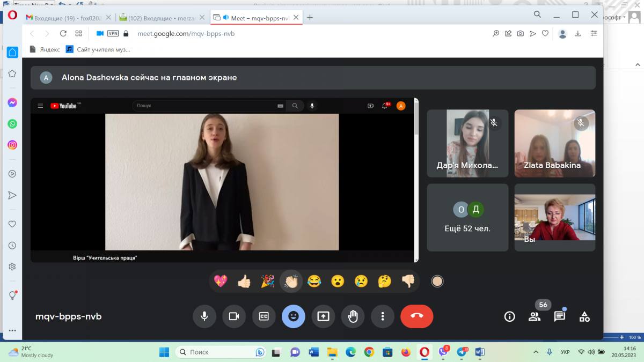Open the Яндекс bookmark

point(45,49)
